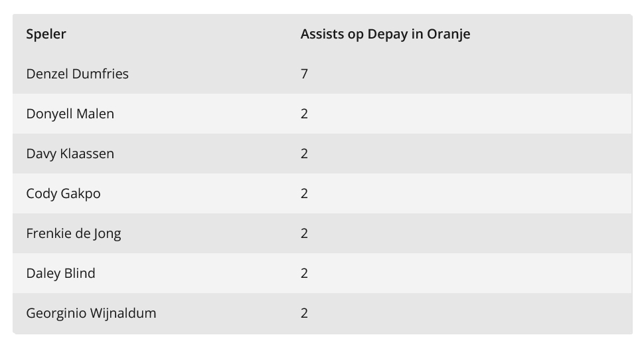Select the assist value in Davy Klaassen's row
This screenshot has width=644, height=343.
(x=304, y=154)
